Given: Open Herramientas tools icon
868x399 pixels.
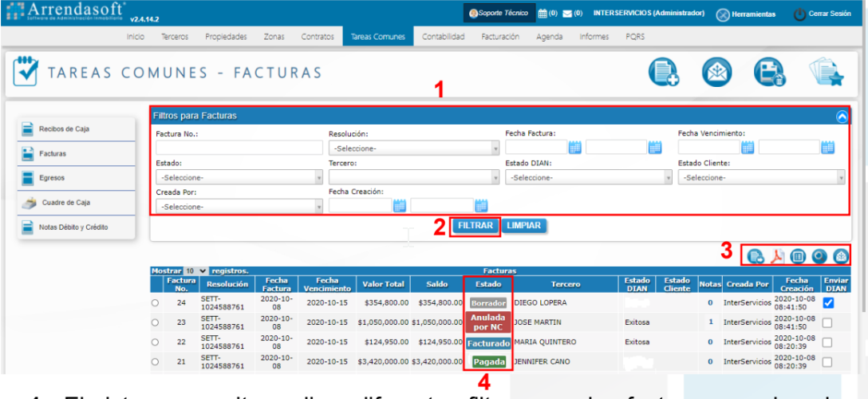Looking at the screenshot, I should point(723,14).
